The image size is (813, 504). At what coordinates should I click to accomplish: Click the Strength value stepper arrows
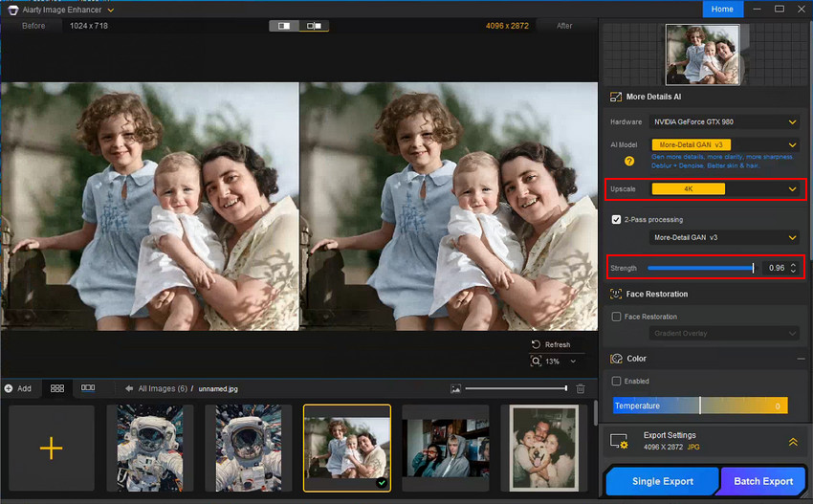[793, 268]
